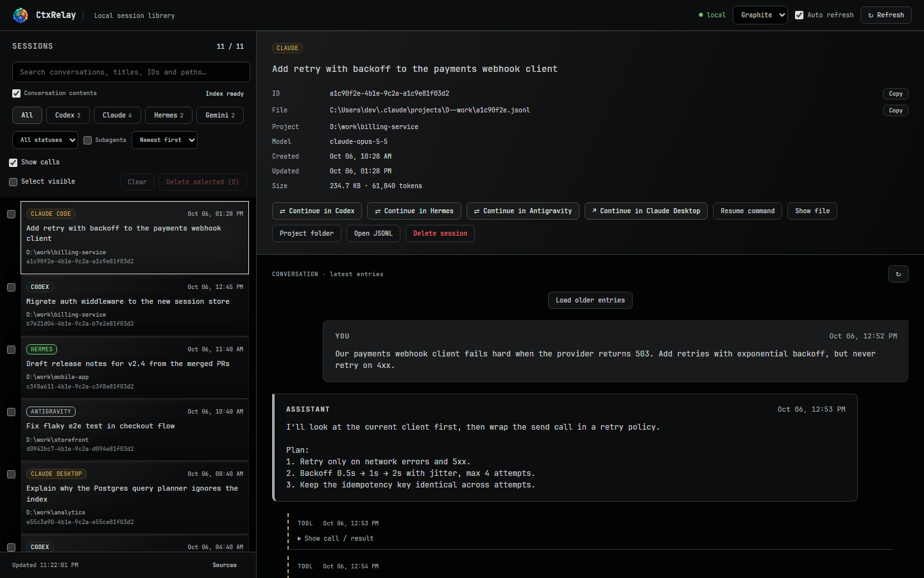Expand Show call / result for the 12:53 PM tool

tap(336, 539)
